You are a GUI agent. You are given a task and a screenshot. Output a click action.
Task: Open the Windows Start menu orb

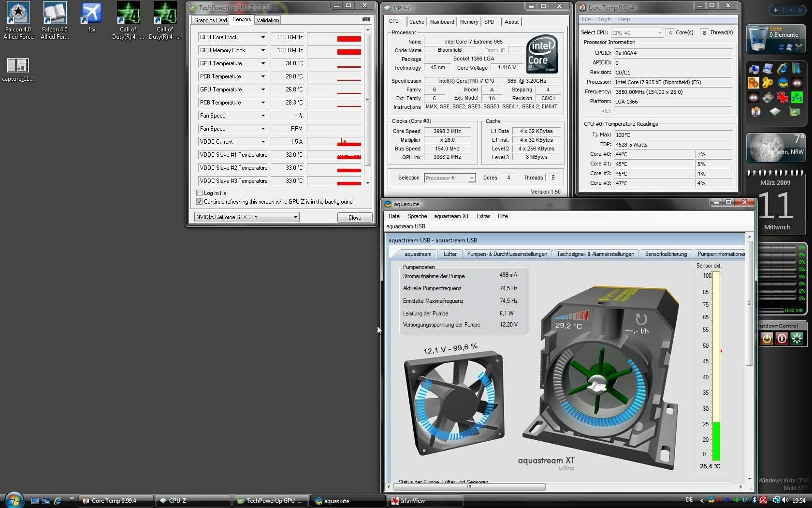(x=14, y=500)
